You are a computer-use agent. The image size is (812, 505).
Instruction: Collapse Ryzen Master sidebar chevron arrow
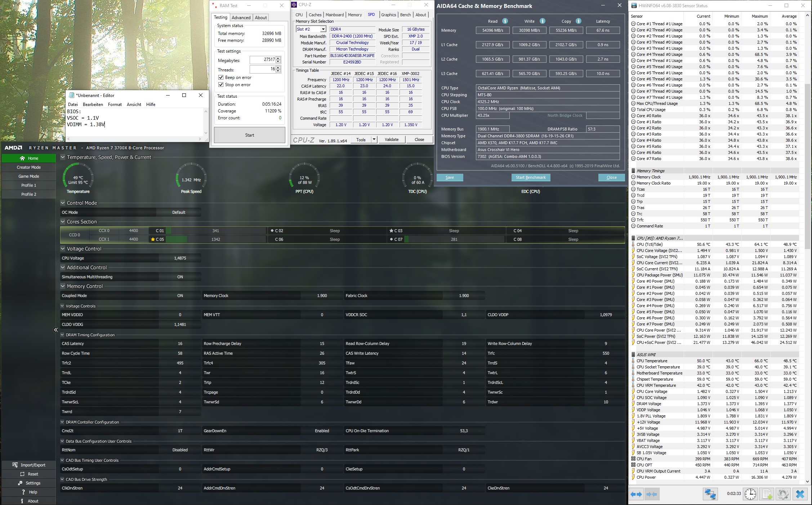[x=56, y=330]
